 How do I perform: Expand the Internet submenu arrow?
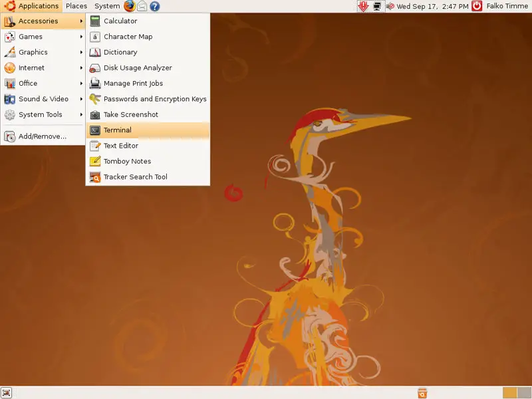point(81,68)
